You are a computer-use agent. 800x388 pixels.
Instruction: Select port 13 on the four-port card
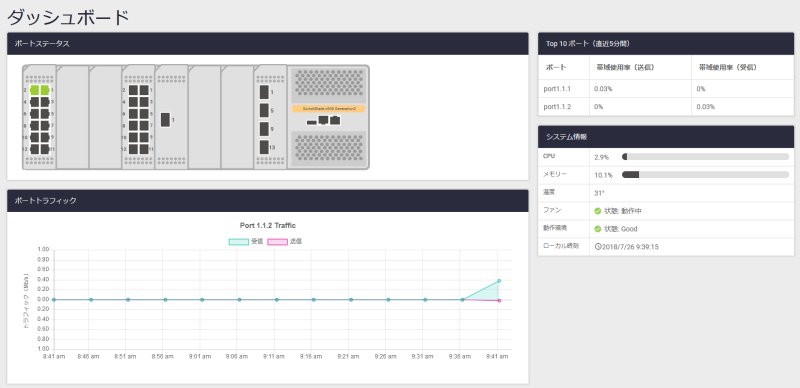click(x=264, y=147)
